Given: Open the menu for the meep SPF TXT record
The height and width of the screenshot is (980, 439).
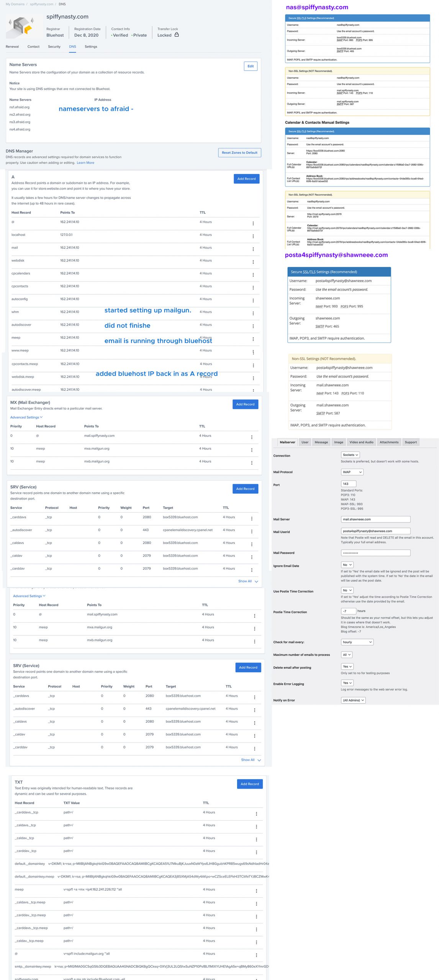Looking at the screenshot, I should [x=257, y=891].
